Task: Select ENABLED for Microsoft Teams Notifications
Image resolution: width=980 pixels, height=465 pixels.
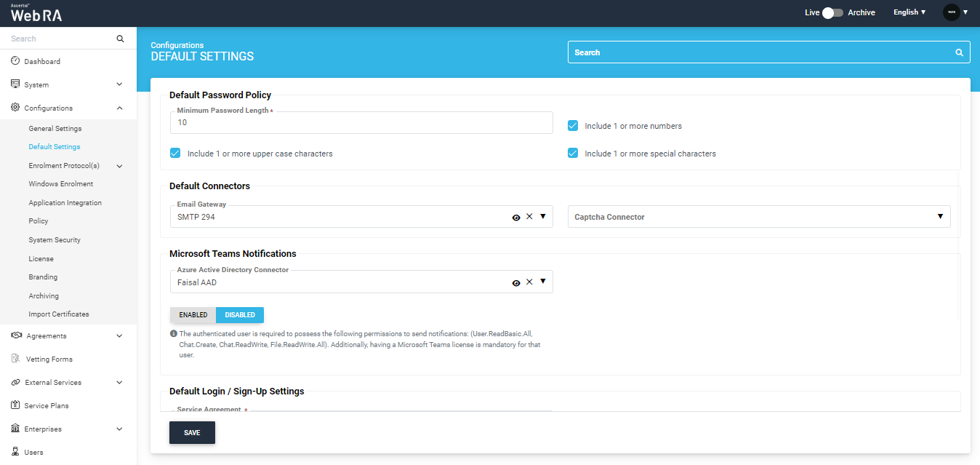Action: (193, 315)
